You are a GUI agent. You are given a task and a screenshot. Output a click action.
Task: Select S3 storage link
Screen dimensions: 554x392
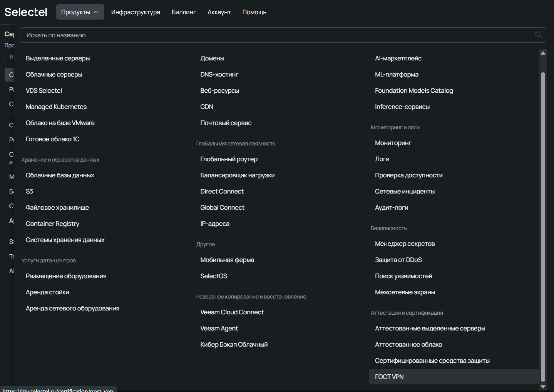pos(30,192)
